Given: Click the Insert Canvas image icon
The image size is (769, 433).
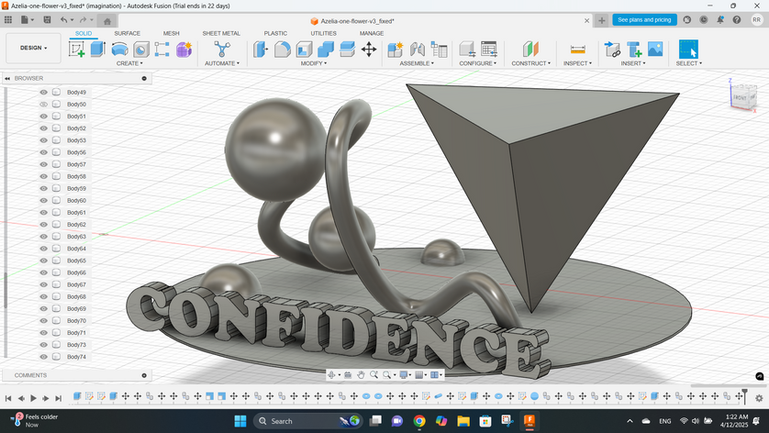Looking at the screenshot, I should 655,49.
